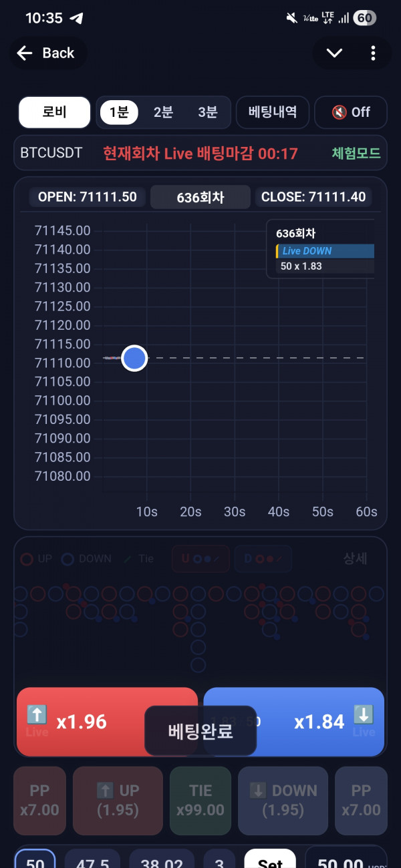Open the 636회차 round selector
The width and height of the screenshot is (401, 868).
pos(200,197)
